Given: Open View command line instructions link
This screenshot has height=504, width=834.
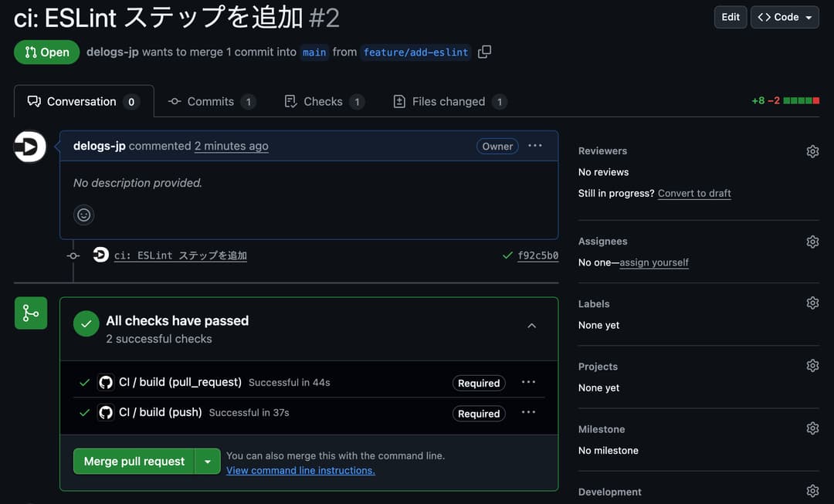Looking at the screenshot, I should pos(300,470).
